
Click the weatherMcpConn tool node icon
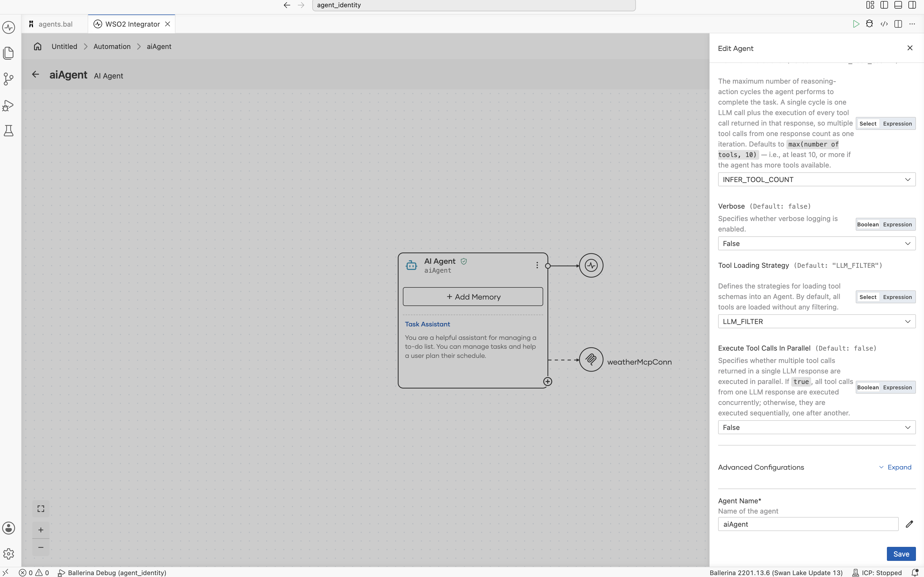(591, 359)
